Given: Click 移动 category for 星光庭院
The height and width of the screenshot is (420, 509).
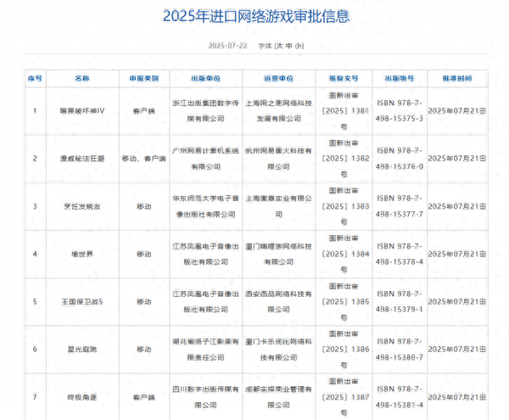Looking at the screenshot, I should (x=144, y=350).
